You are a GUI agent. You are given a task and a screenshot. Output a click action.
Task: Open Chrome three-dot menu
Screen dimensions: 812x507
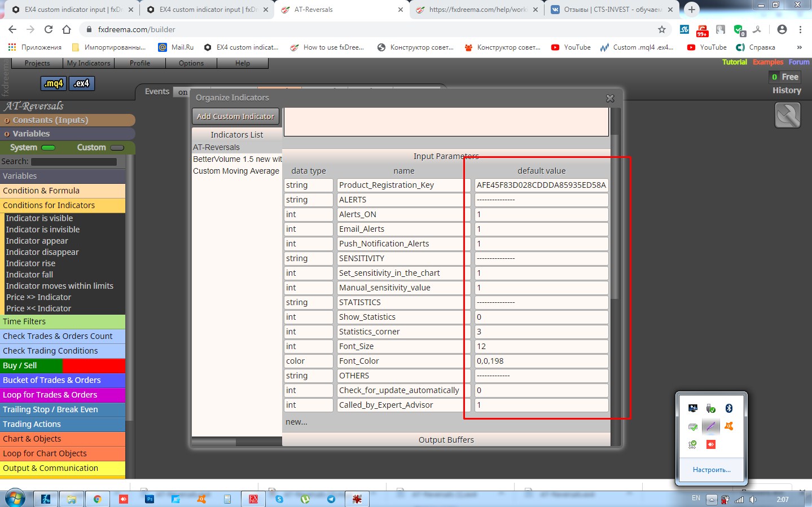click(800, 29)
